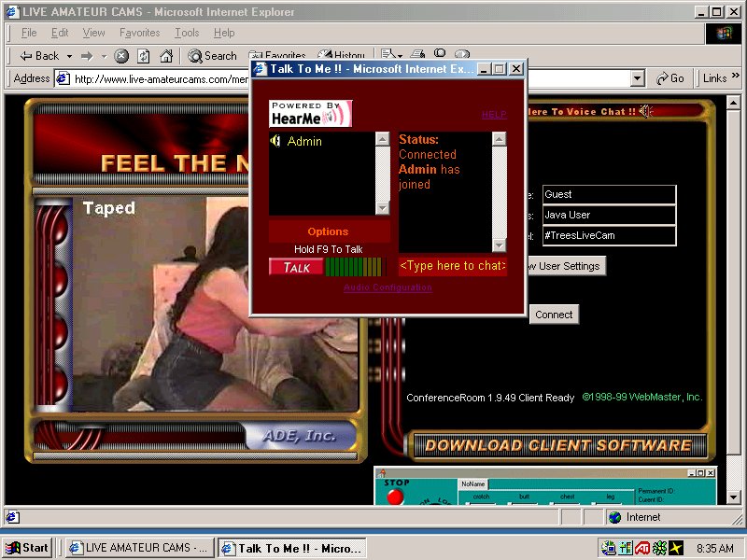747x560 pixels.
Task: Click the green flower-shaped tray icon
Action: pos(659,548)
